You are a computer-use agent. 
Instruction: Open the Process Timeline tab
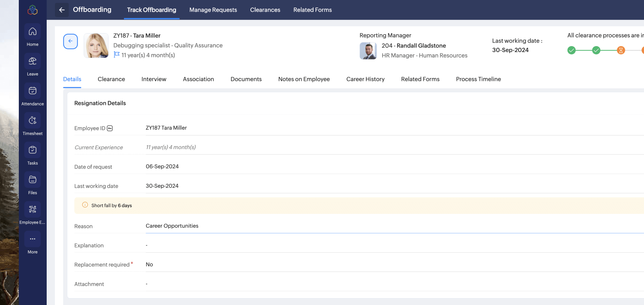pos(478,79)
